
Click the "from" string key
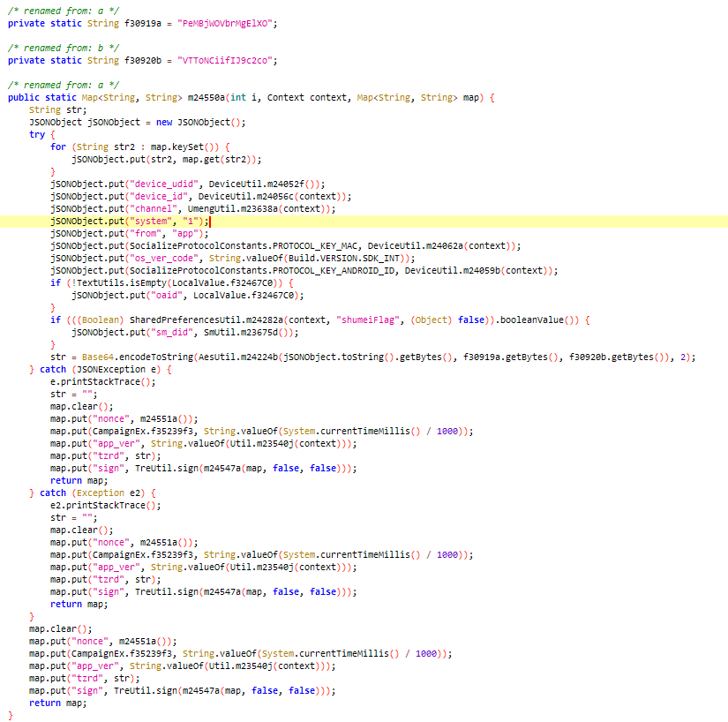[x=146, y=234]
